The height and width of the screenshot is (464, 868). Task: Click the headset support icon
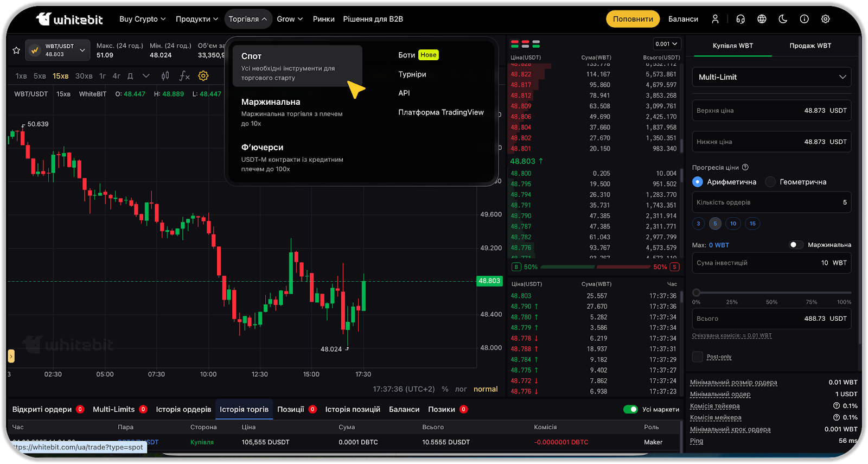(741, 19)
